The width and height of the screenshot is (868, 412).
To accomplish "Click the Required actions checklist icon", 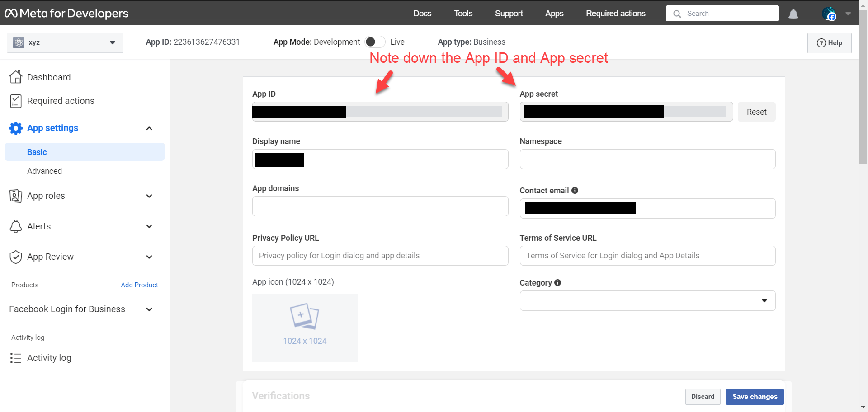I will (16, 101).
